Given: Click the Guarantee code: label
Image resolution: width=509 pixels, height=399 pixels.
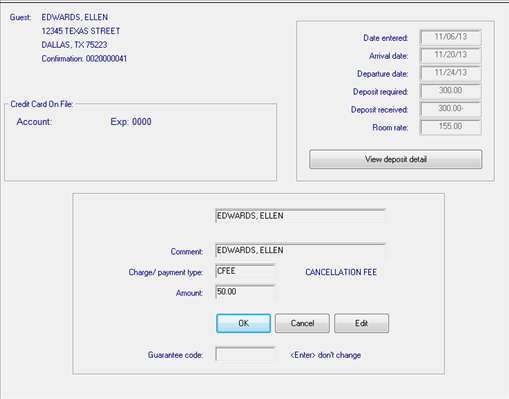Looking at the screenshot, I should click(x=175, y=355).
